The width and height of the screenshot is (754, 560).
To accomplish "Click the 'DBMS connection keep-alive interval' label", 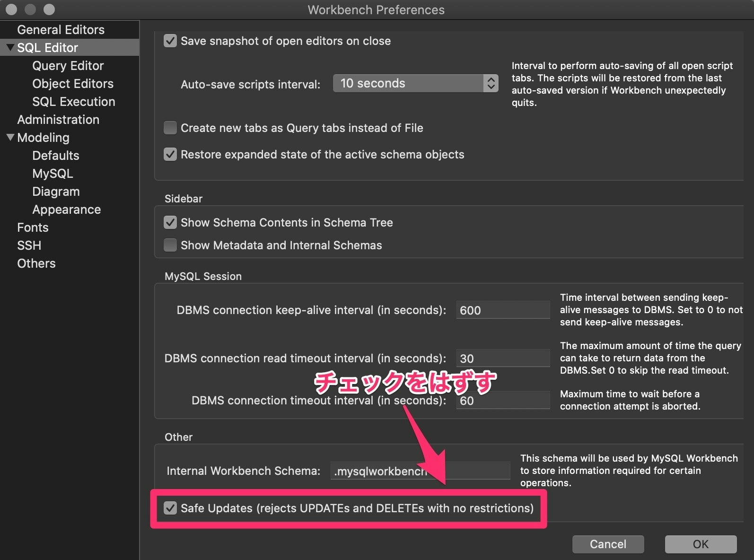I will click(x=311, y=310).
